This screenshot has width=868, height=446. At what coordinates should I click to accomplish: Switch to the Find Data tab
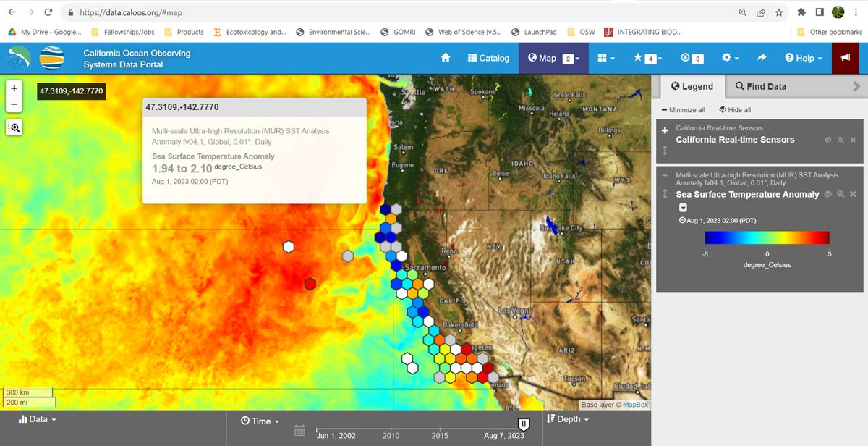[x=761, y=86]
